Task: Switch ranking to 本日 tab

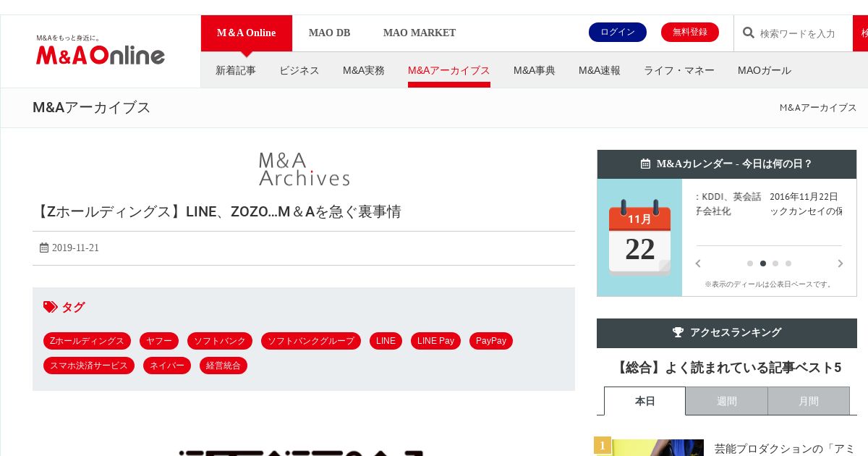Action: point(644,401)
